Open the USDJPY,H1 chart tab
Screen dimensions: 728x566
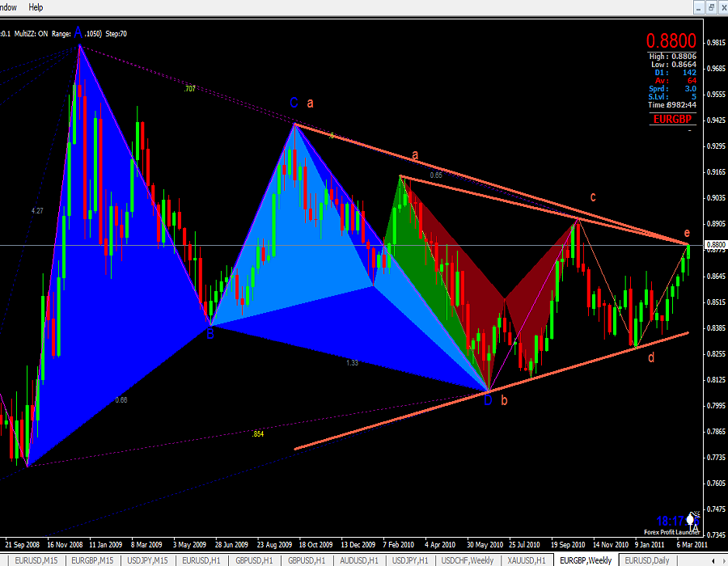(x=410, y=560)
